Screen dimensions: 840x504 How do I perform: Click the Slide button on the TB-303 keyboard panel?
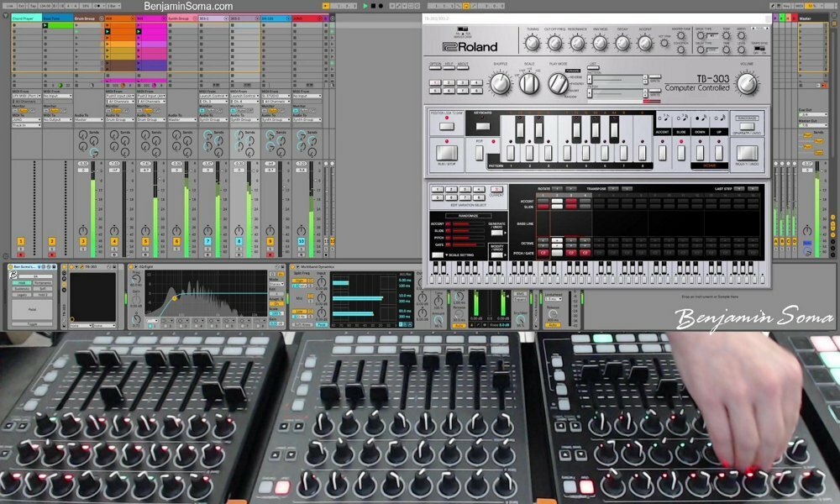pyautogui.click(x=681, y=153)
